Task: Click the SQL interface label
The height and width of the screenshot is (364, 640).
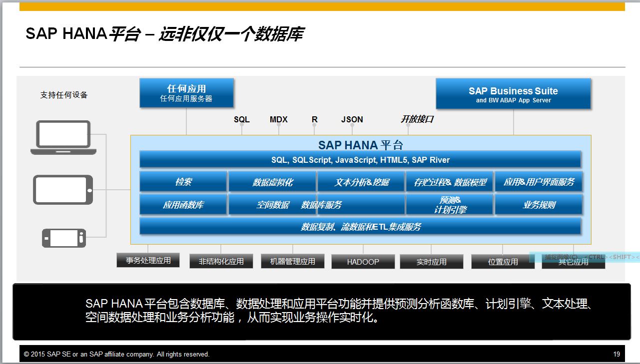Action: coord(242,120)
